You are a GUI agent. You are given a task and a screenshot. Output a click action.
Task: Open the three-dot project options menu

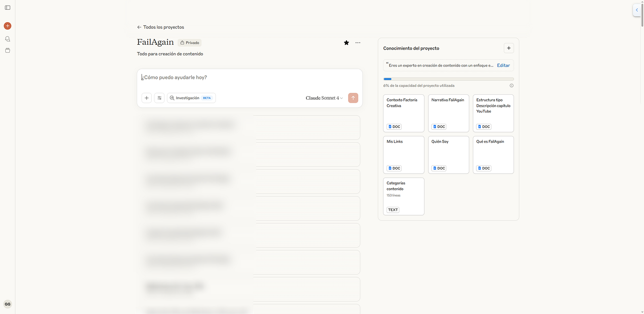(358, 43)
